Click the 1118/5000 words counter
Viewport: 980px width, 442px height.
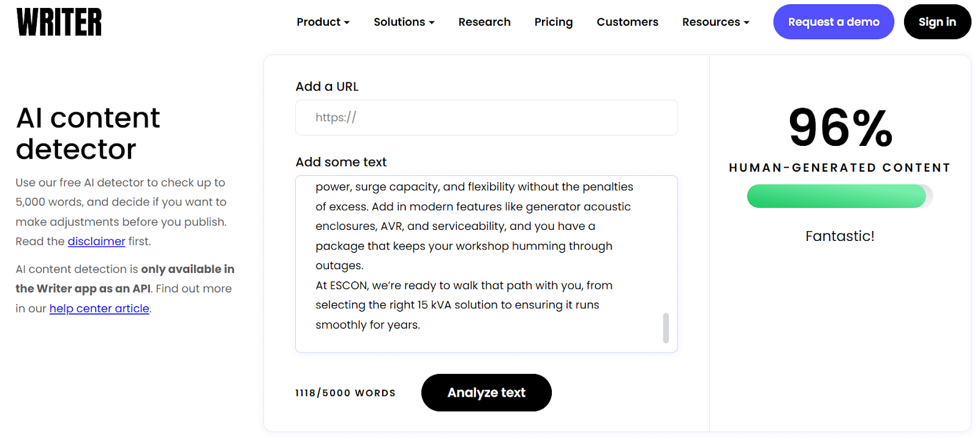pyautogui.click(x=345, y=393)
